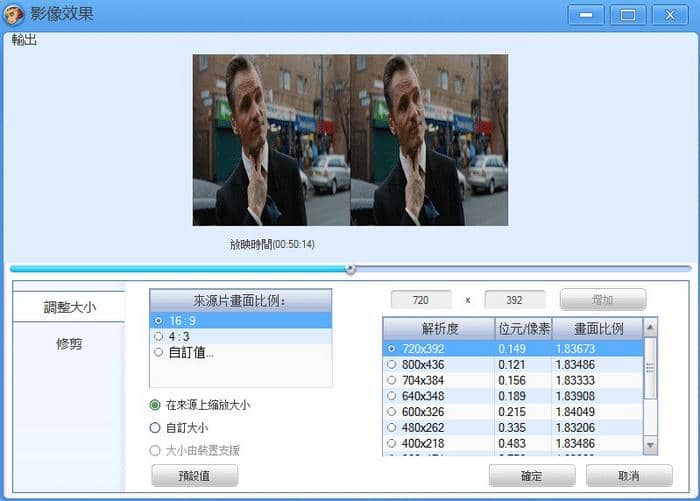Click the playback position slider handle
This screenshot has height=501, width=700.
[350, 269]
